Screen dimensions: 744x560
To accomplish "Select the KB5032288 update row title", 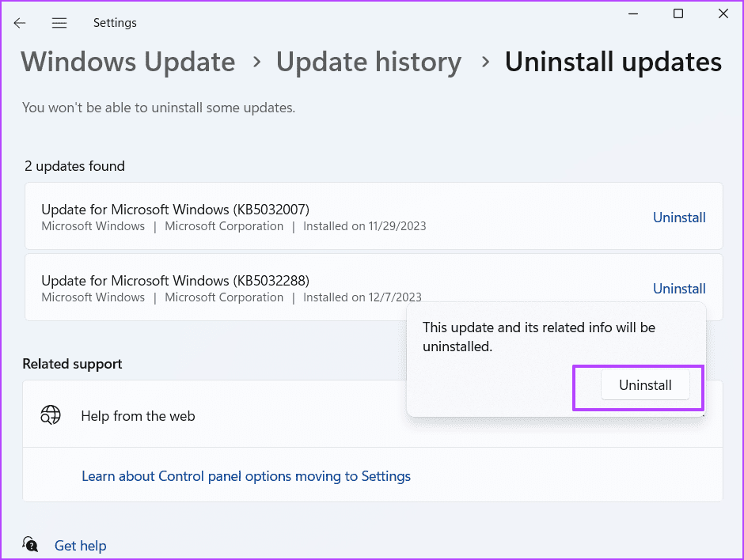I will coord(175,280).
